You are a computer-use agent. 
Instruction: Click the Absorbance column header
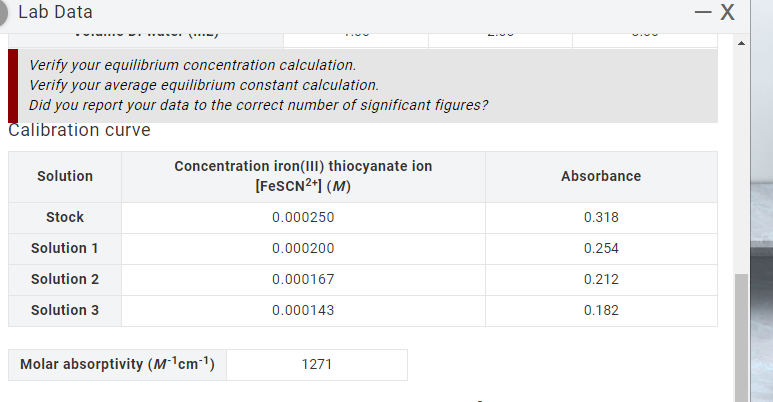point(601,177)
